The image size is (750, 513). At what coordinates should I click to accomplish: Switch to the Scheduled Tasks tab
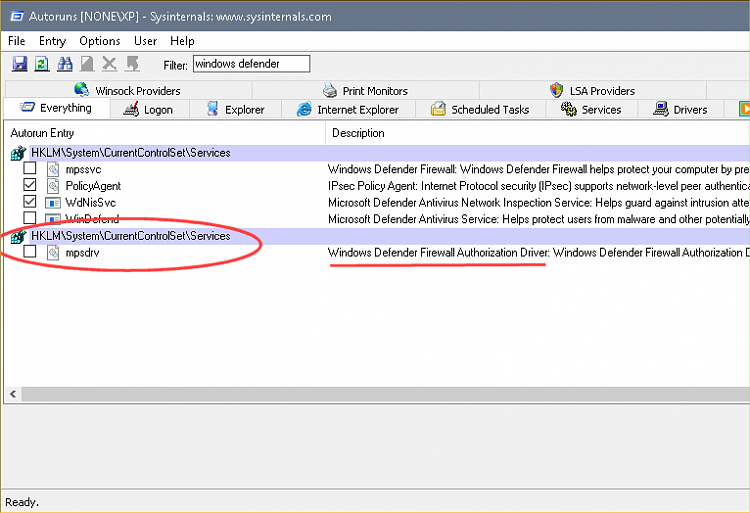tap(481, 109)
